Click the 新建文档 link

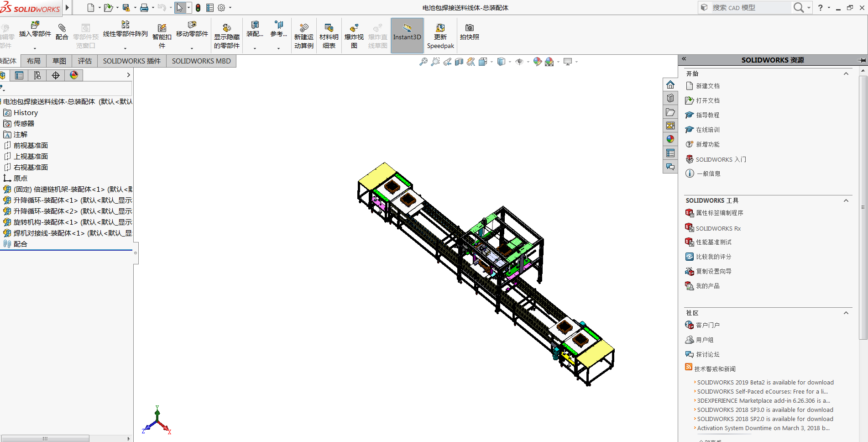[x=708, y=86]
